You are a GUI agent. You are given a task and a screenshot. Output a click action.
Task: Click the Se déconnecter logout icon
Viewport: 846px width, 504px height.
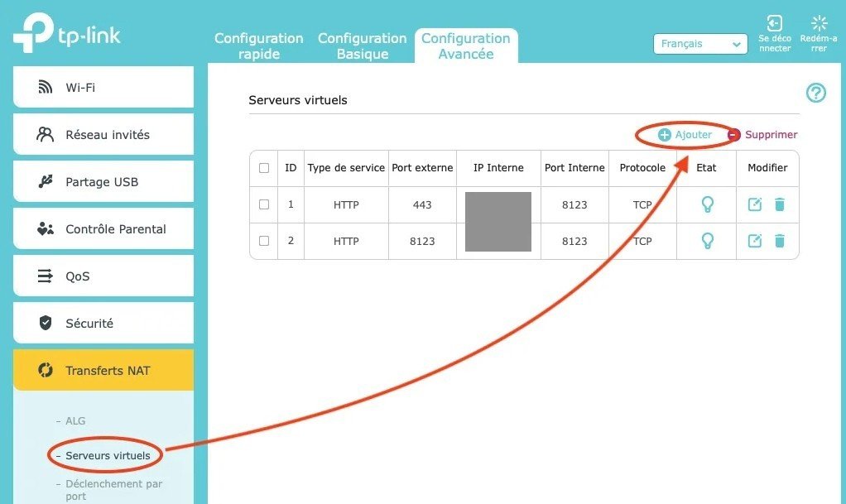click(774, 23)
